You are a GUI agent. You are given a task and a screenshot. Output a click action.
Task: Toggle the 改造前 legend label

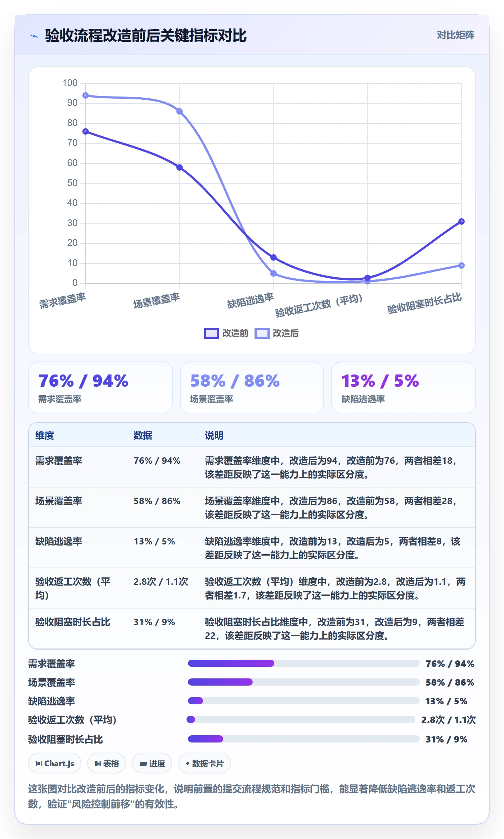click(235, 333)
